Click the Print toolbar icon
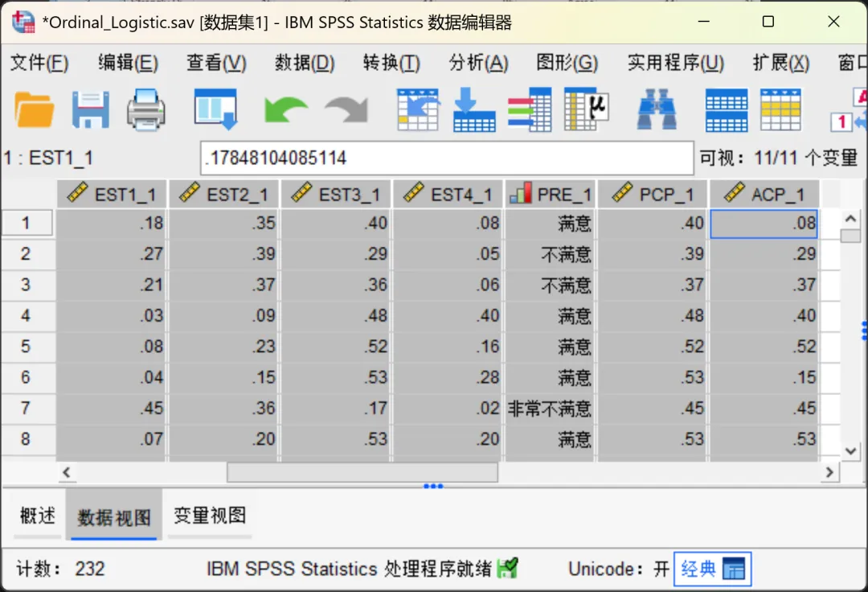The width and height of the screenshot is (868, 592). (146, 109)
